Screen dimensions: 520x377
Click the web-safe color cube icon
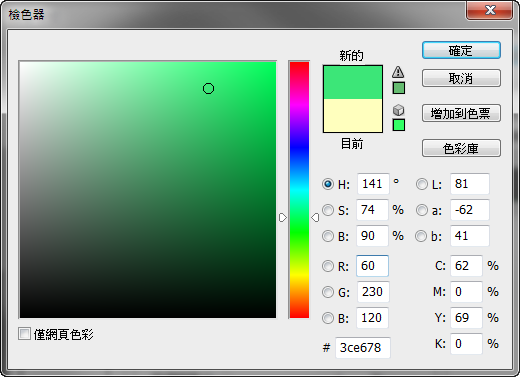coord(398,110)
